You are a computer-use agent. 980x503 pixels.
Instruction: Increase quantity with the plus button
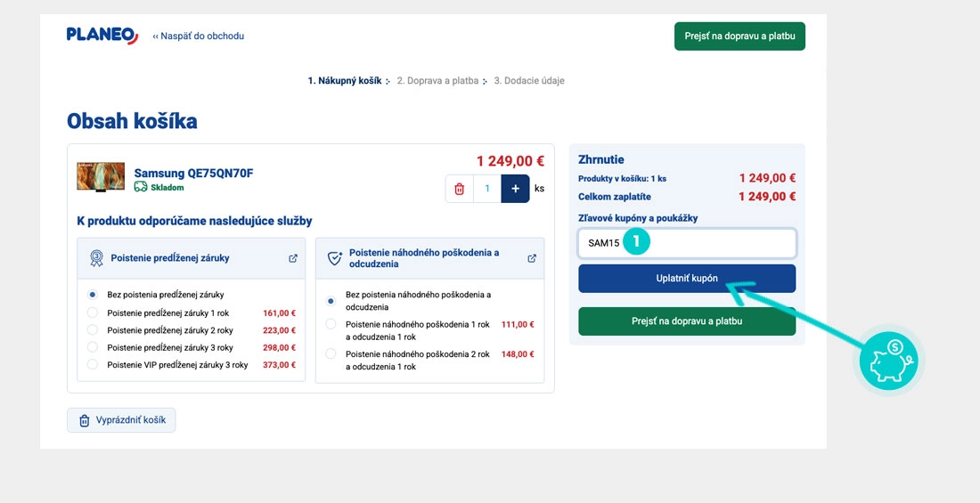(515, 189)
